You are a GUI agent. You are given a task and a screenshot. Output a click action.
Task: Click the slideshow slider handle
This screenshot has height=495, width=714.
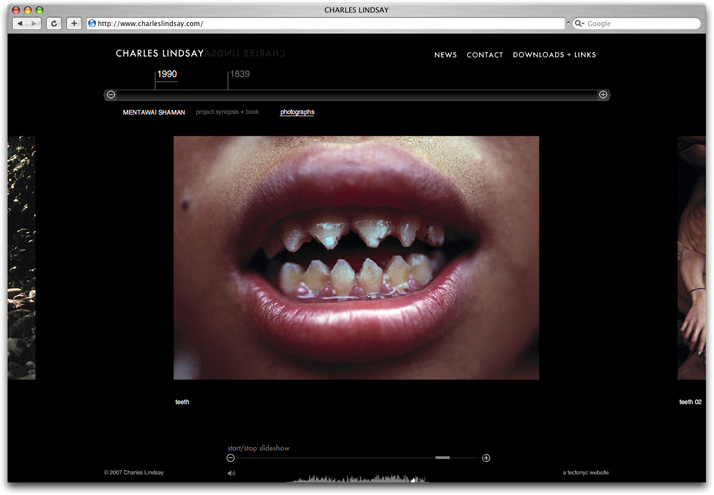pyautogui.click(x=442, y=458)
